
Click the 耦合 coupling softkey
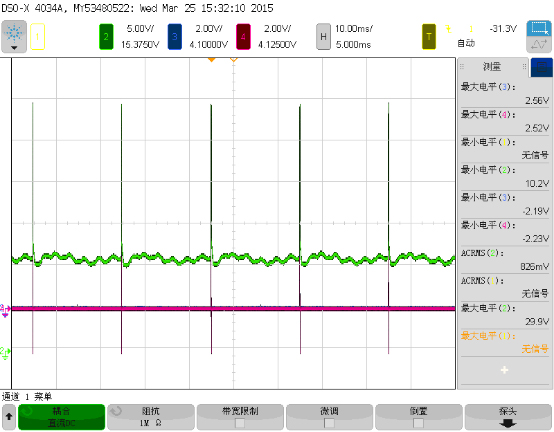(61, 417)
